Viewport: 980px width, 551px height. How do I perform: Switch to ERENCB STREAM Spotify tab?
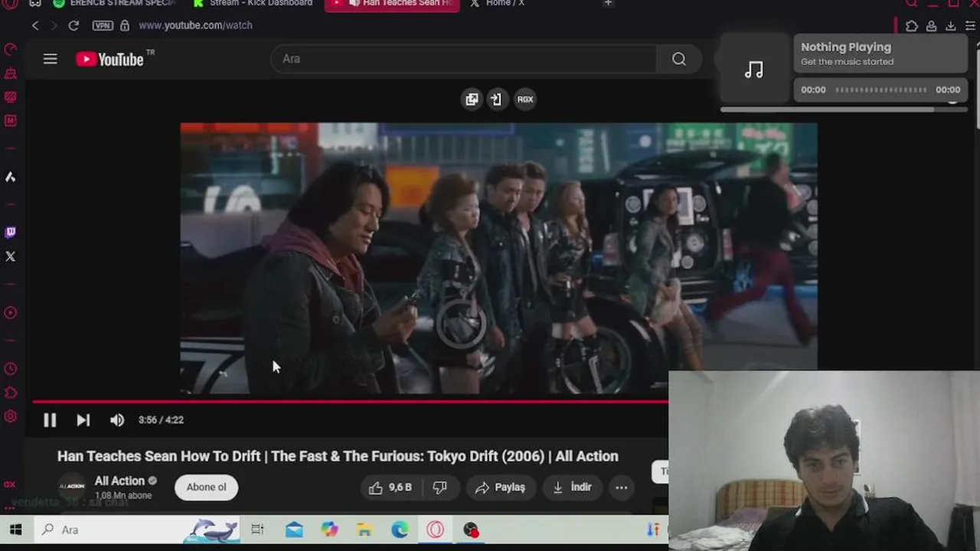coord(115,4)
